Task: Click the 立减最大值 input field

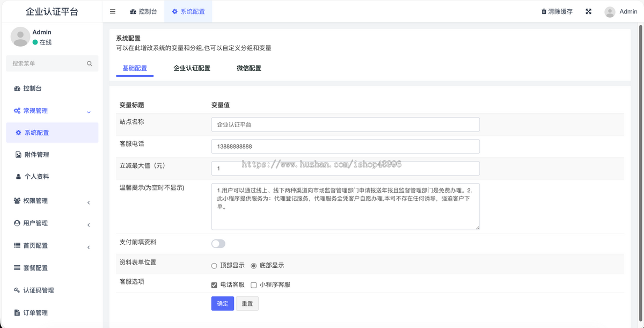Action: [345, 169]
